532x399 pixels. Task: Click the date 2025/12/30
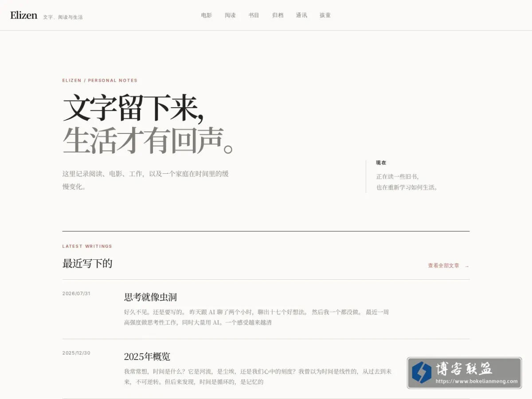click(76, 353)
